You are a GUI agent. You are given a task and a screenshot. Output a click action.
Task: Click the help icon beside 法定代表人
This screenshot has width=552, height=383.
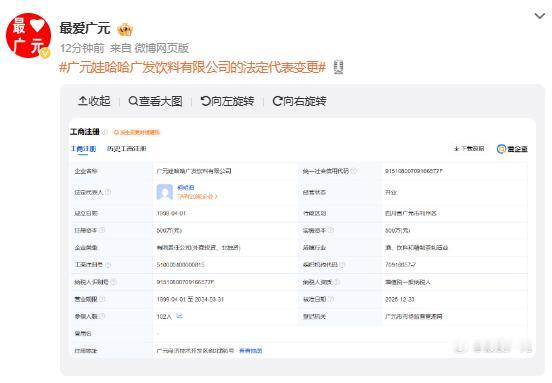[108, 192]
